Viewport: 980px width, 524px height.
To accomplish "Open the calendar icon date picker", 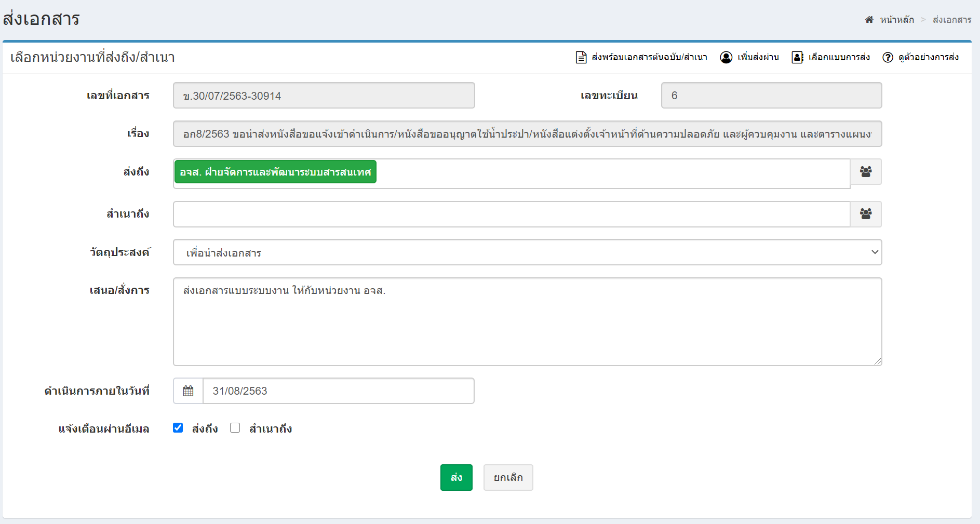I will pyautogui.click(x=188, y=391).
